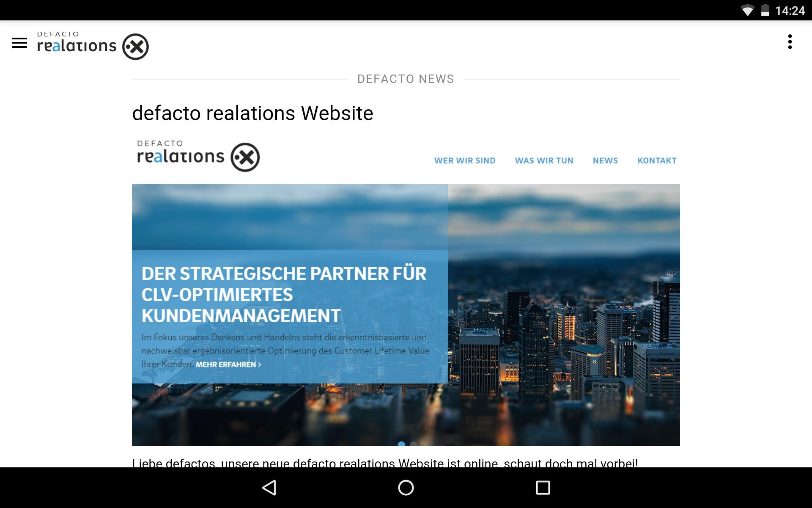The width and height of the screenshot is (812, 508).
Task: Tap the clock showing 14:24
Action: (x=790, y=11)
